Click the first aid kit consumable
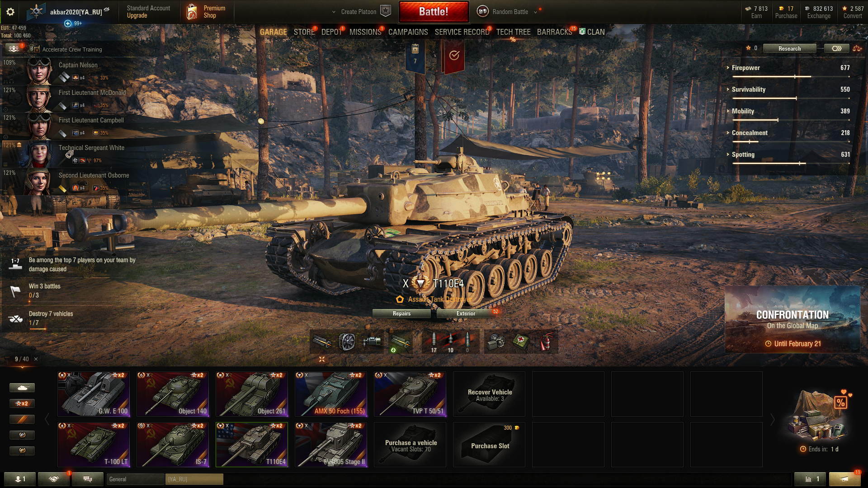 point(521,342)
